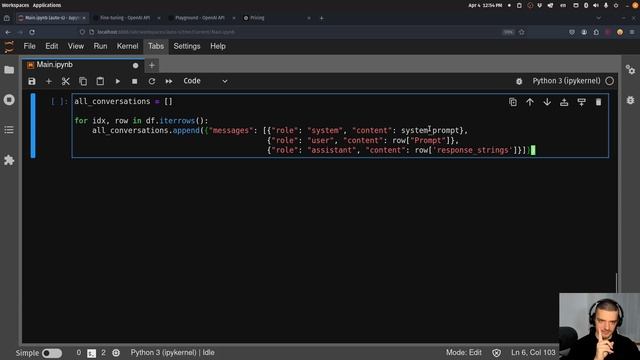Move the cell up with arrow icon

click(530, 102)
